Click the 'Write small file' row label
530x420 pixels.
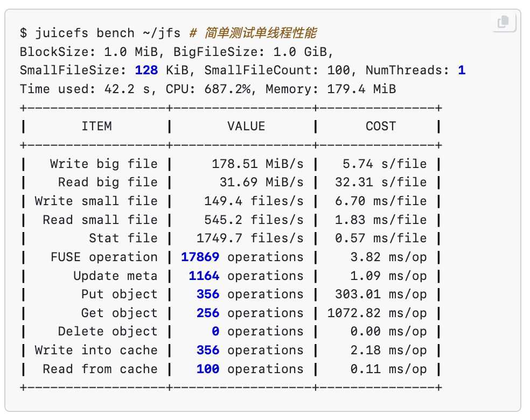tap(96, 201)
